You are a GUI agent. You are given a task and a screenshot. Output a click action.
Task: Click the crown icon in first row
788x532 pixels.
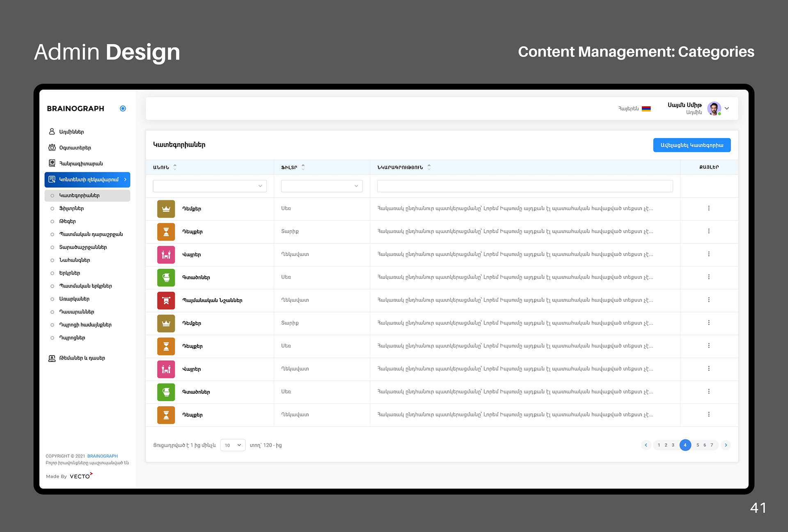pyautogui.click(x=166, y=209)
